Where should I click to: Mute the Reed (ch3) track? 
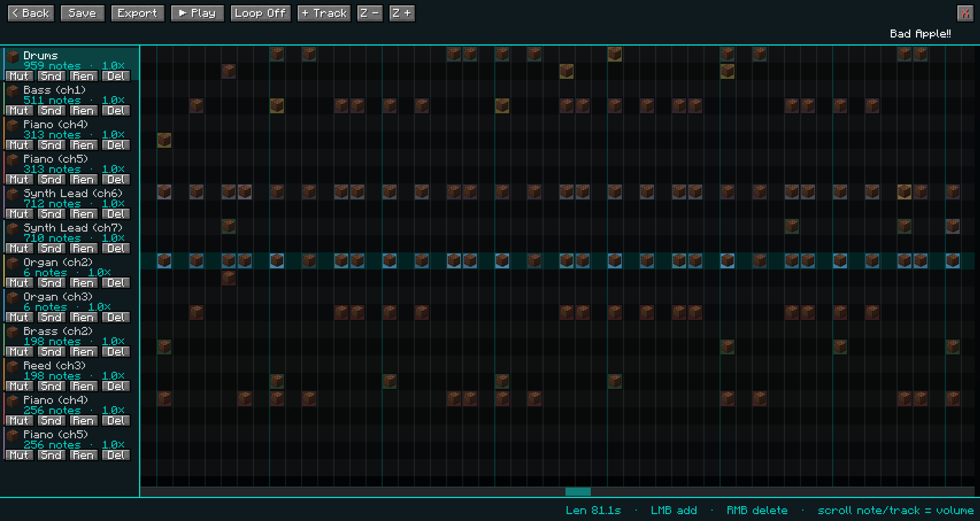tap(19, 386)
